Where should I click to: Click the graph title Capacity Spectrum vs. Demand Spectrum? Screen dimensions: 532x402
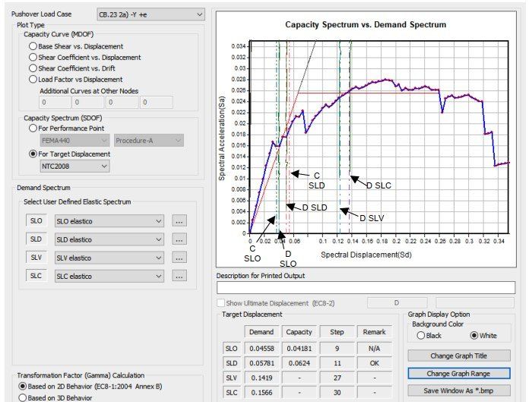pyautogui.click(x=366, y=25)
